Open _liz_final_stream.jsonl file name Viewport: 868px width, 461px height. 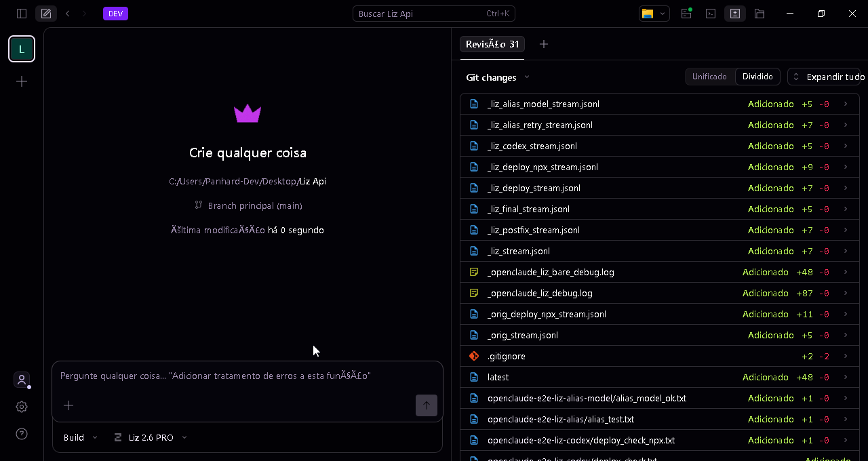(528, 209)
